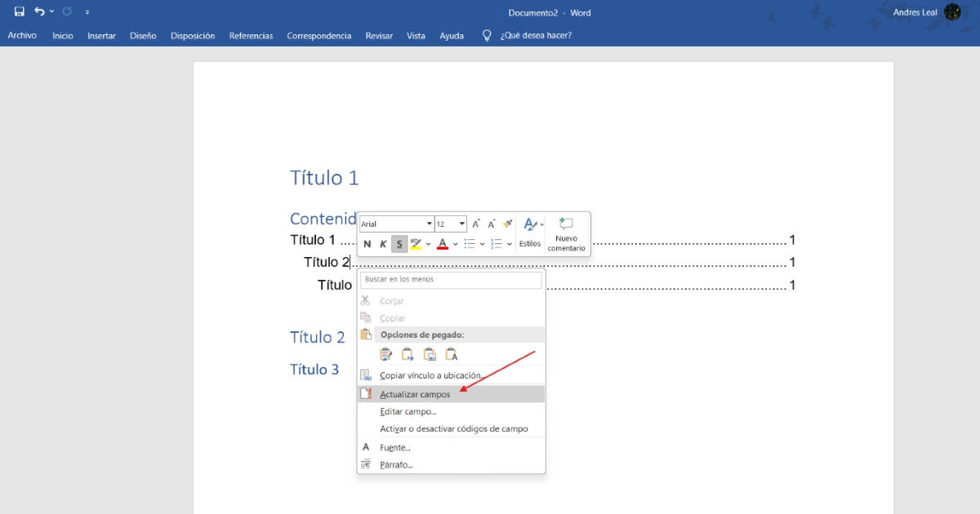Click the Título 2 heading in document body

coord(318,337)
